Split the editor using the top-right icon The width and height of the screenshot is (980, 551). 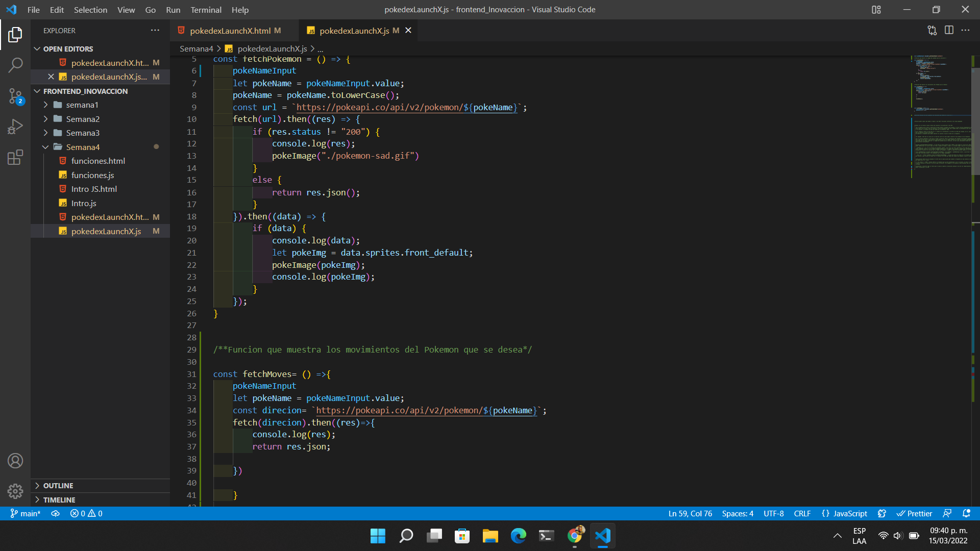click(949, 30)
